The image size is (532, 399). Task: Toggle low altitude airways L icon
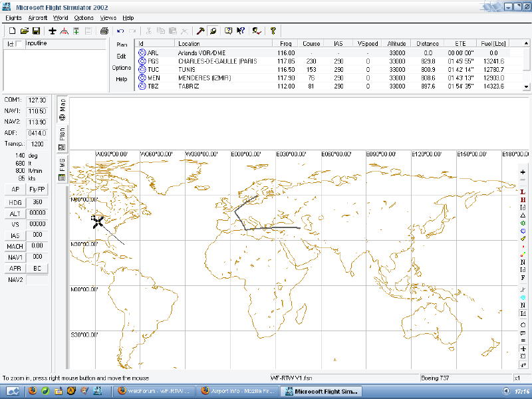[x=523, y=192]
